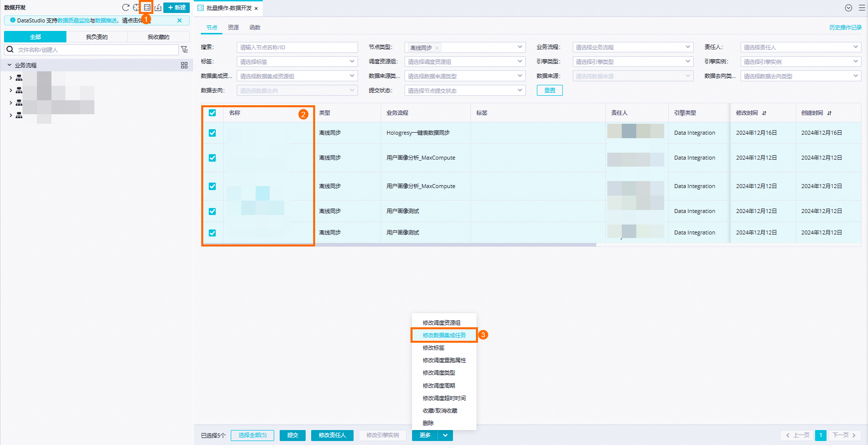Open the 责任人 filter dropdown
The height and width of the screenshot is (445, 868).
click(x=801, y=47)
